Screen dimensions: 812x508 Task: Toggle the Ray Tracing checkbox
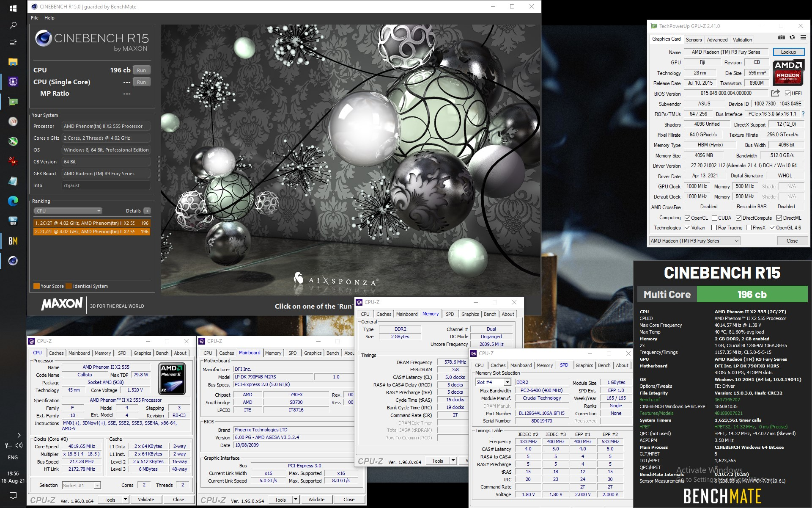pyautogui.click(x=714, y=228)
